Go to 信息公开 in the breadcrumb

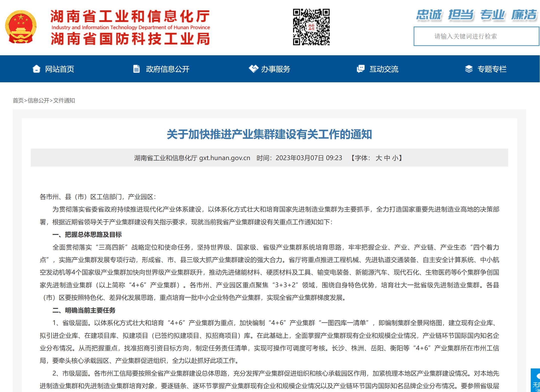39,101
